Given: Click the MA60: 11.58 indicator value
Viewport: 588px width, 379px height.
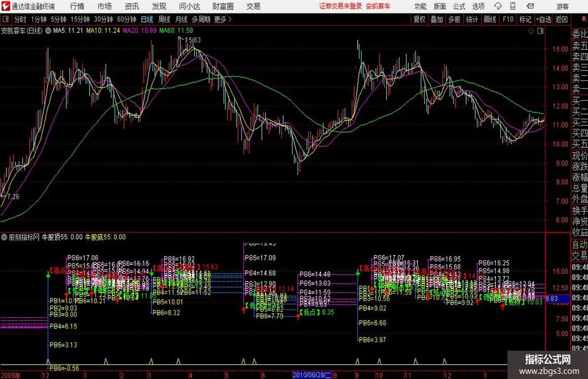Looking at the screenshot, I should 176,30.
